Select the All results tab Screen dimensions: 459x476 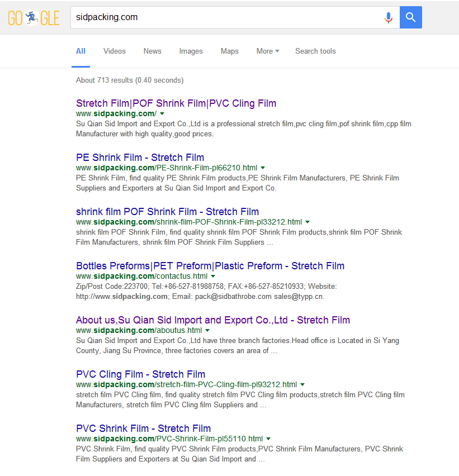point(81,51)
